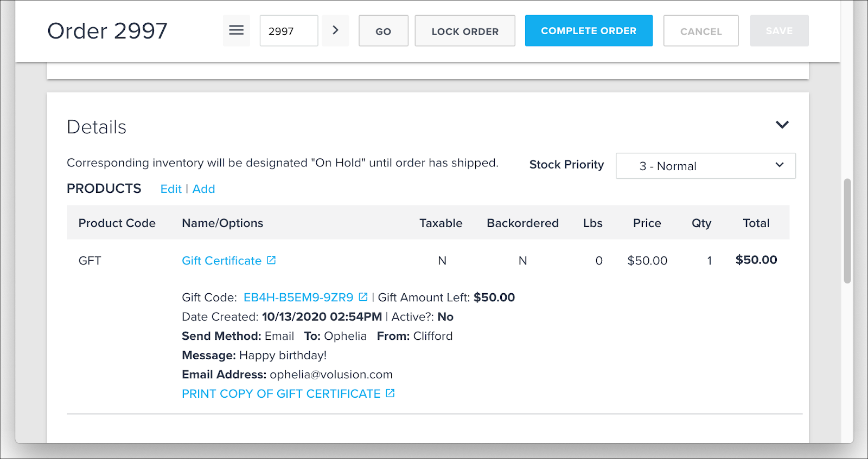Click the Edit products link
868x459 pixels.
(x=171, y=189)
